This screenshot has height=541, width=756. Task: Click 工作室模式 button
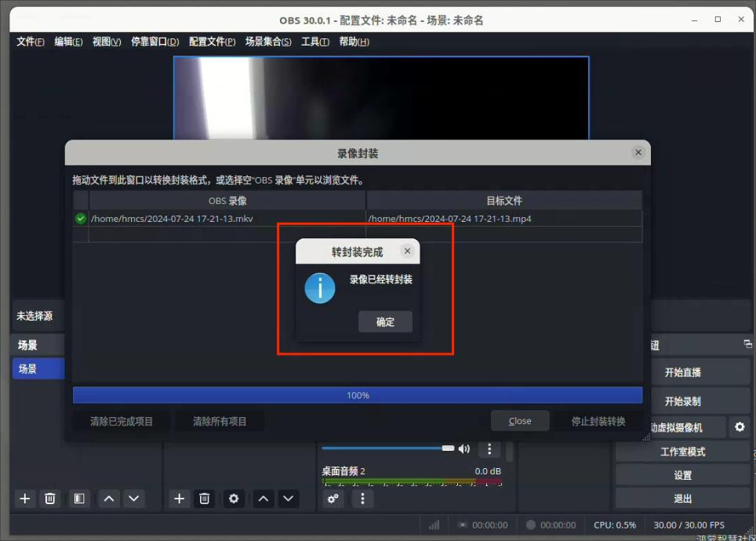(x=683, y=452)
